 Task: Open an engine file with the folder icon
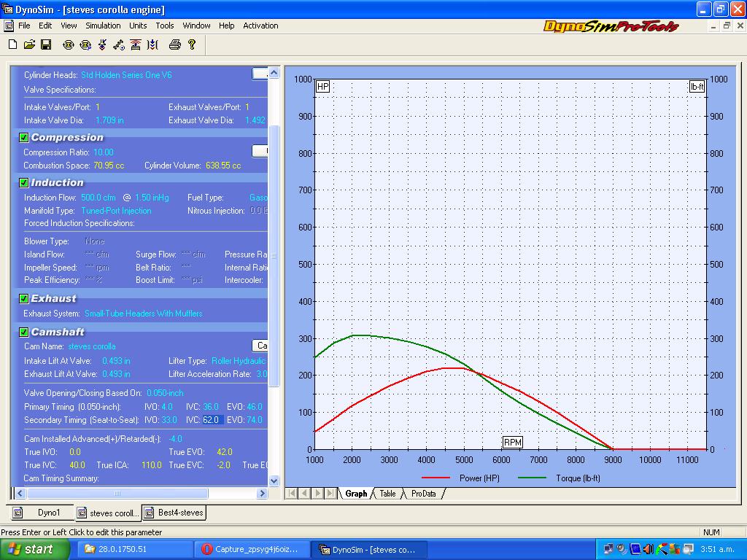pyautogui.click(x=29, y=44)
